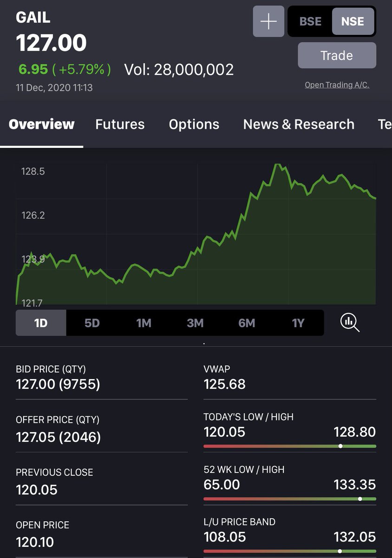Tap lower price band value 108.05
The height and width of the screenshot is (558, 392).
(224, 538)
